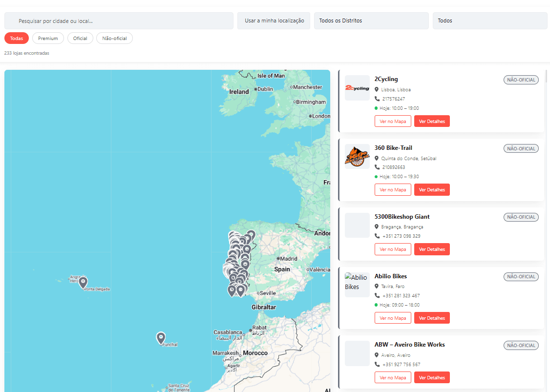Open the Todos category dropdown
The height and width of the screenshot is (392, 550).
[489, 21]
